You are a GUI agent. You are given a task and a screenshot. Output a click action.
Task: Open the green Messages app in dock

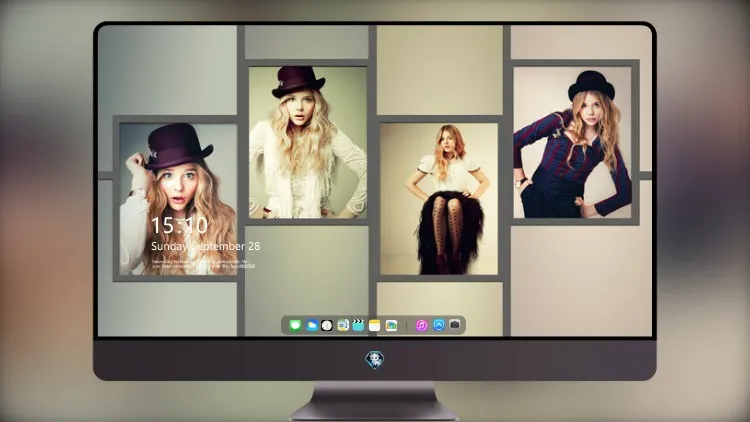(295, 325)
